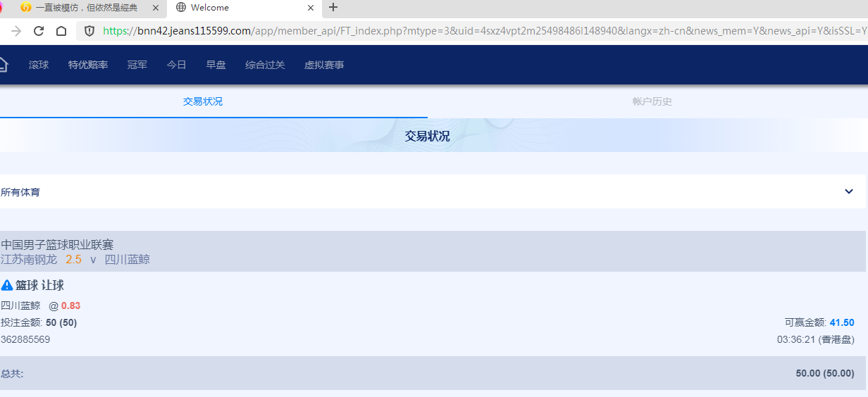Click the odds value 0.83
The height and width of the screenshot is (397, 868).
[x=70, y=305]
